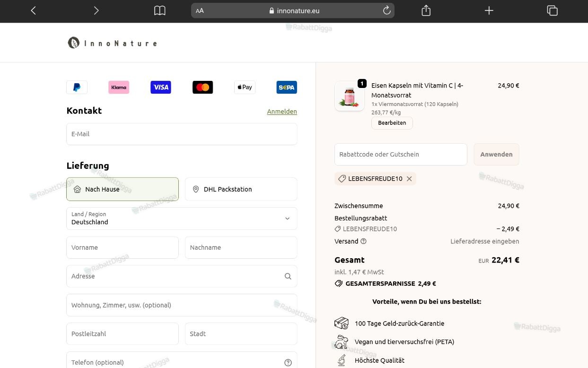The width and height of the screenshot is (588, 368).
Task: Click the Apple Pay payment icon
Action: [245, 88]
